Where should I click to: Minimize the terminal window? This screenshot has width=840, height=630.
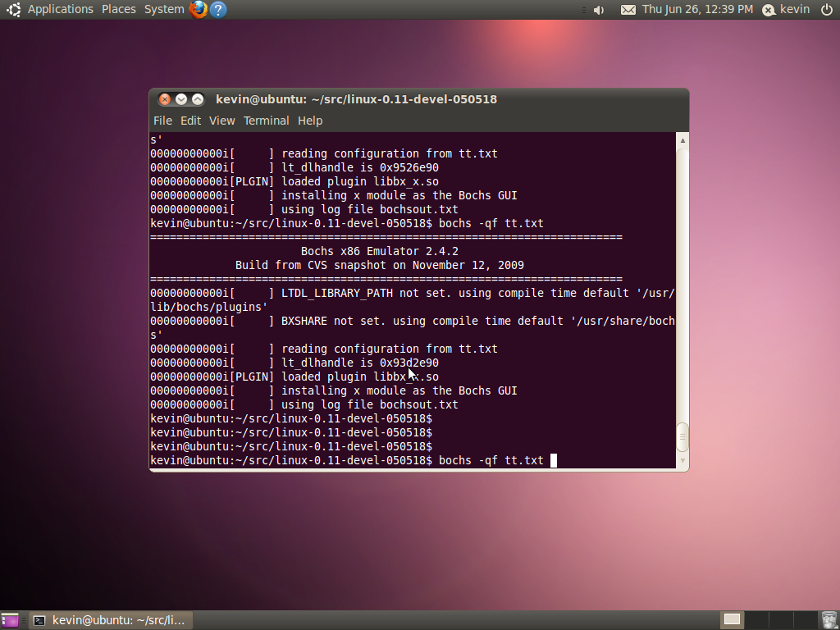(181, 99)
